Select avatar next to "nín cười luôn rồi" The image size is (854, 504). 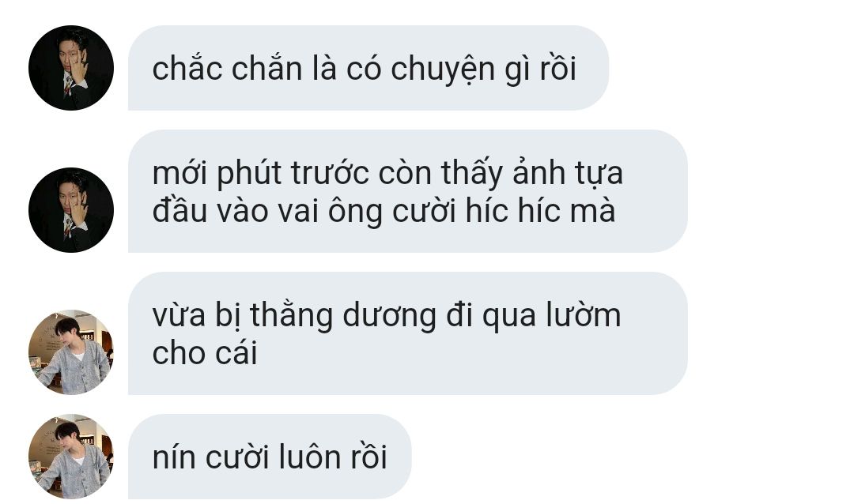click(x=71, y=457)
